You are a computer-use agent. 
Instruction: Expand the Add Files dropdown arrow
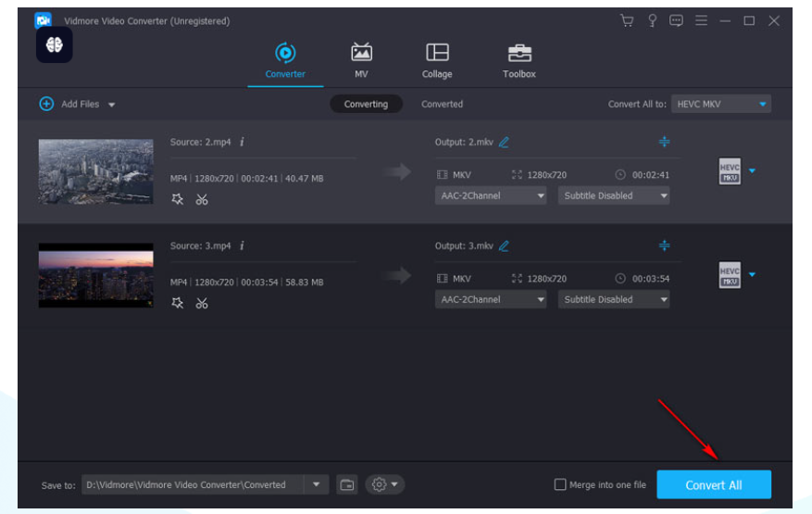tap(111, 105)
